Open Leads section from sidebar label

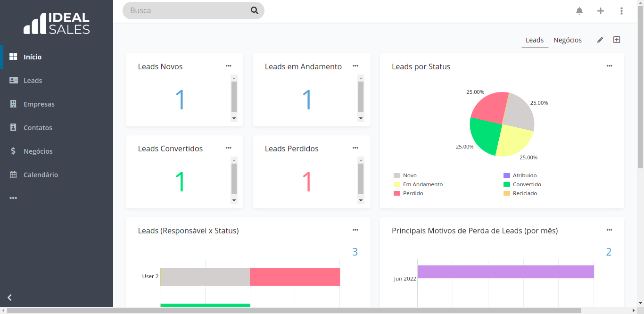pyautogui.click(x=33, y=81)
